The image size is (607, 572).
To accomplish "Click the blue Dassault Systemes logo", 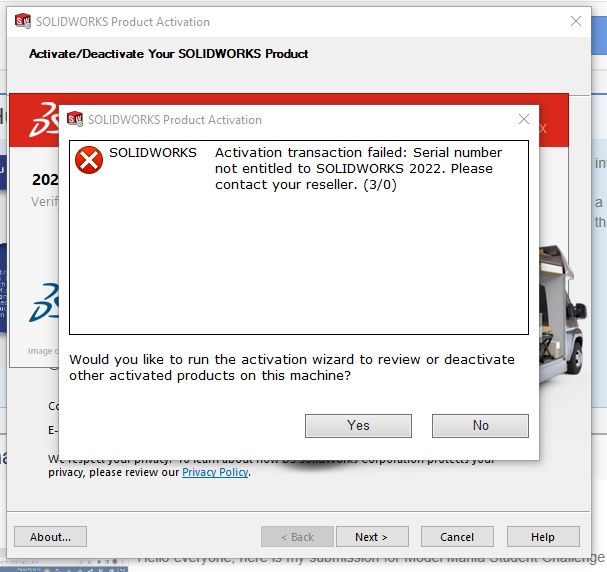I will pyautogui.click(x=44, y=303).
